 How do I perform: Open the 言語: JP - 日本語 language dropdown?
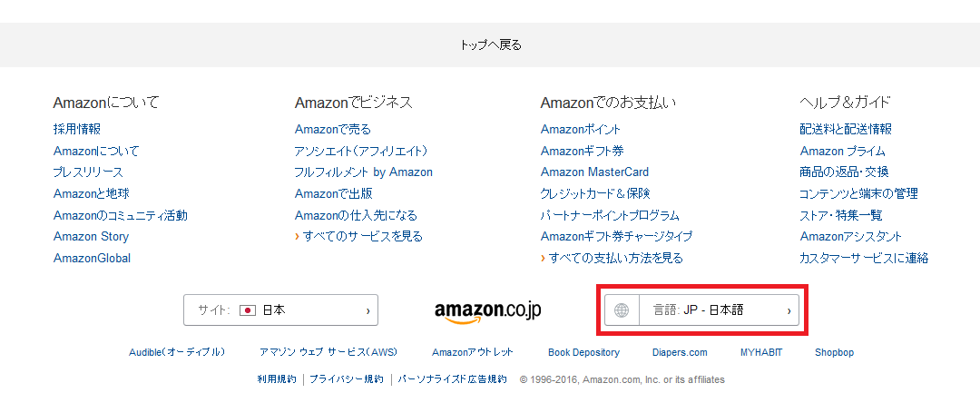click(703, 310)
